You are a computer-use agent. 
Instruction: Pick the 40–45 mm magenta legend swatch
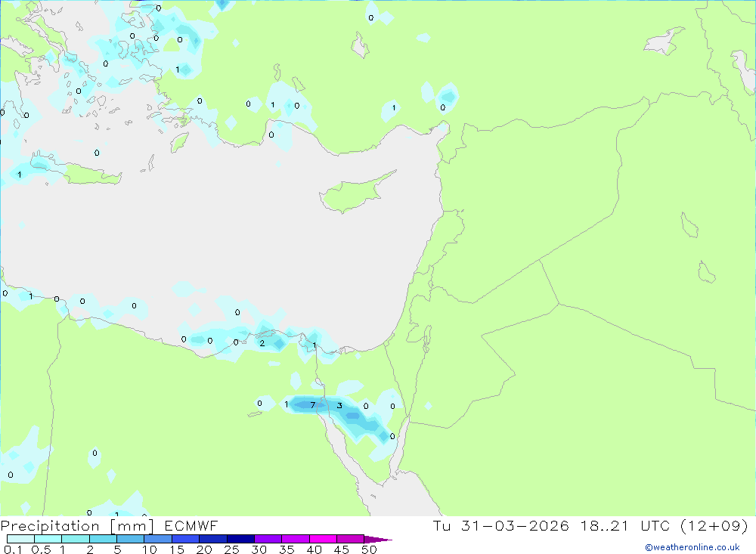click(323, 539)
